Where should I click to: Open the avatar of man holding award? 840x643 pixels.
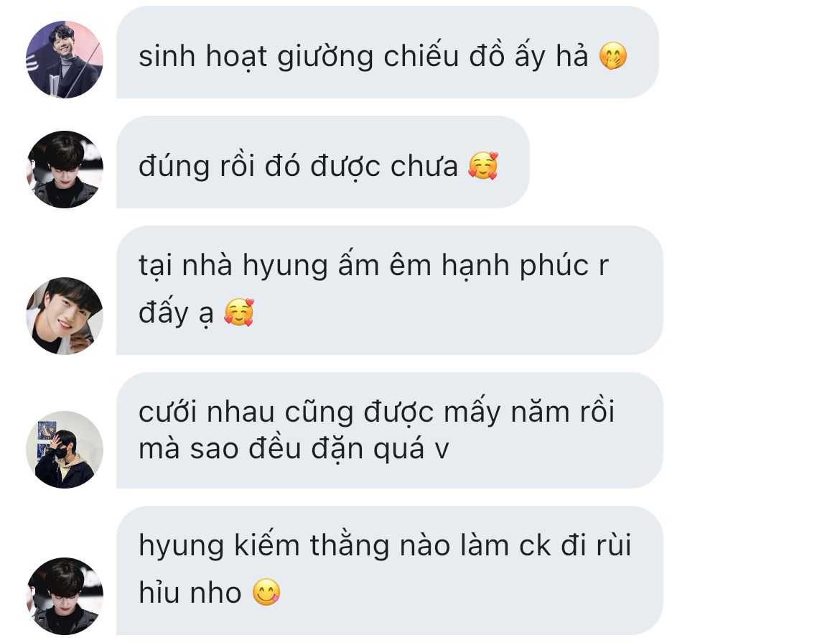coord(65,60)
